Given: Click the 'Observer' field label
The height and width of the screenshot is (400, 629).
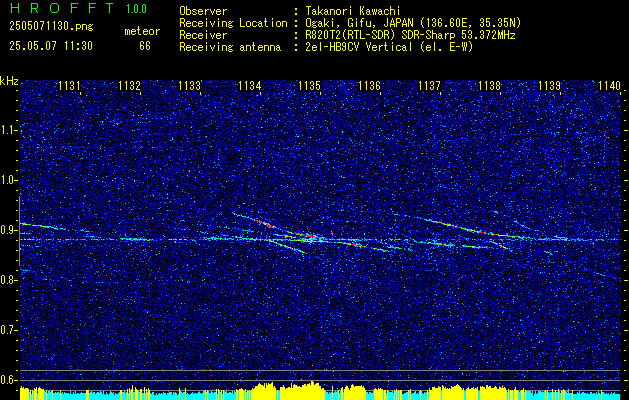Looking at the screenshot, I should [x=203, y=11].
